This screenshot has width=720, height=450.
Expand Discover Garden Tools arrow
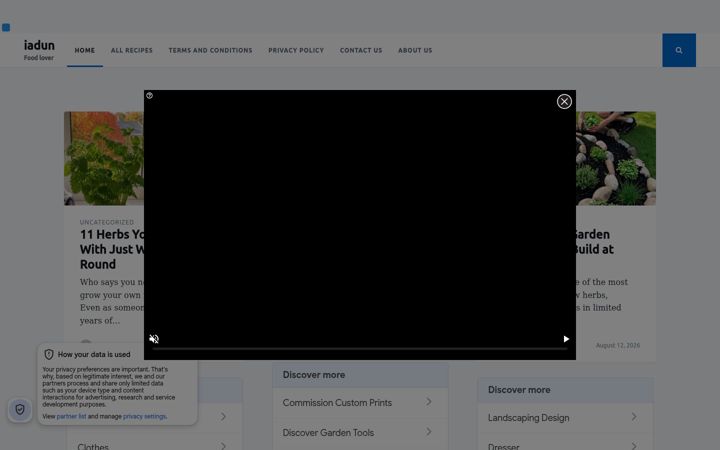428,432
